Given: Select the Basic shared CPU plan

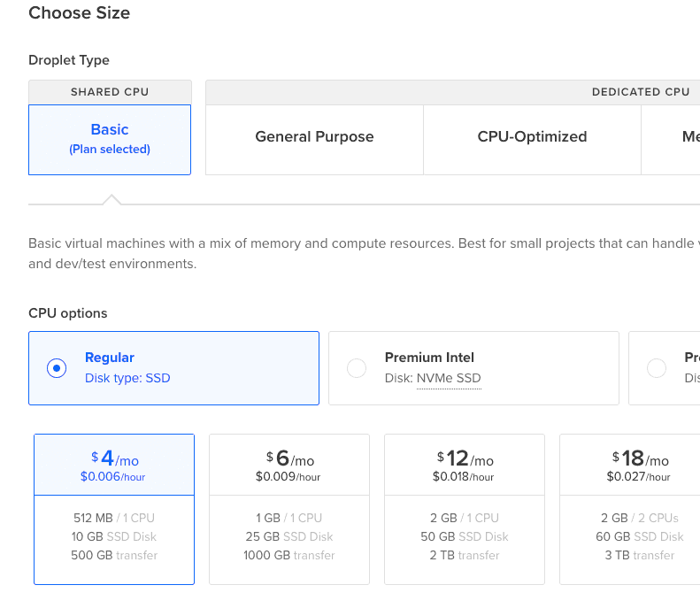Looking at the screenshot, I should tap(110, 140).
